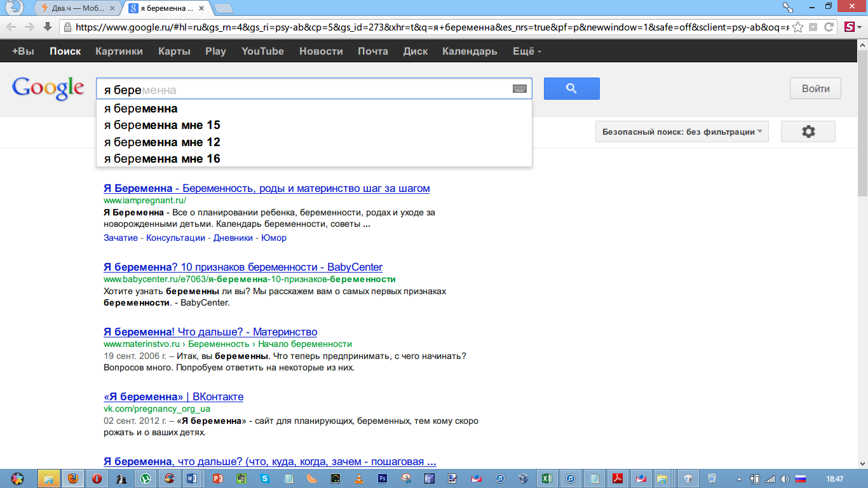The image size is (868, 488).
Task: Switch input language via Russian flag icon
Action: 801,478
